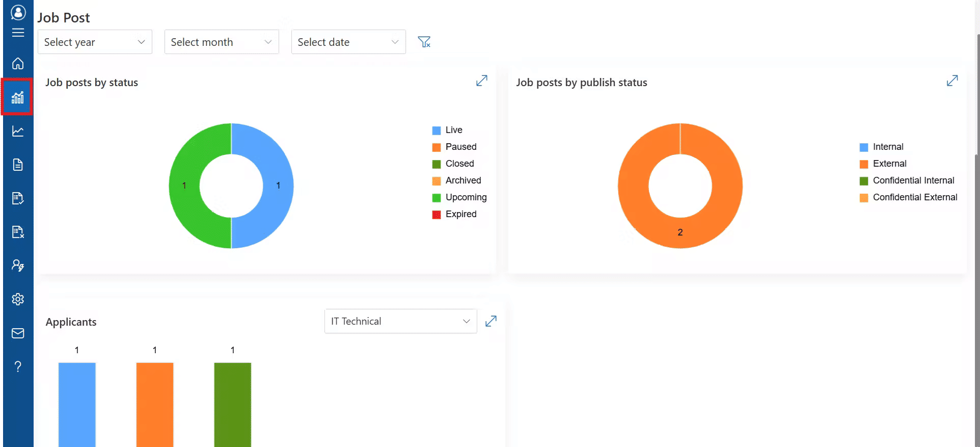Toggle the Live legend entry
The width and height of the screenshot is (980, 447).
pos(453,130)
